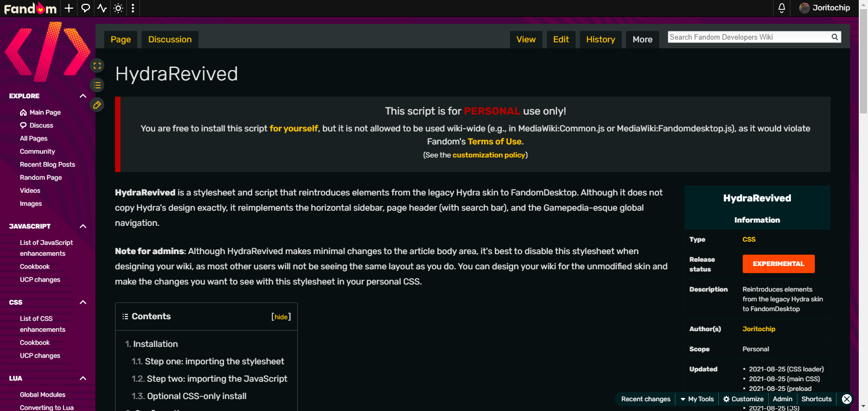Viewport: 868px width, 411px height.
Task: Open Cookbook under CSS section
Action: click(35, 343)
